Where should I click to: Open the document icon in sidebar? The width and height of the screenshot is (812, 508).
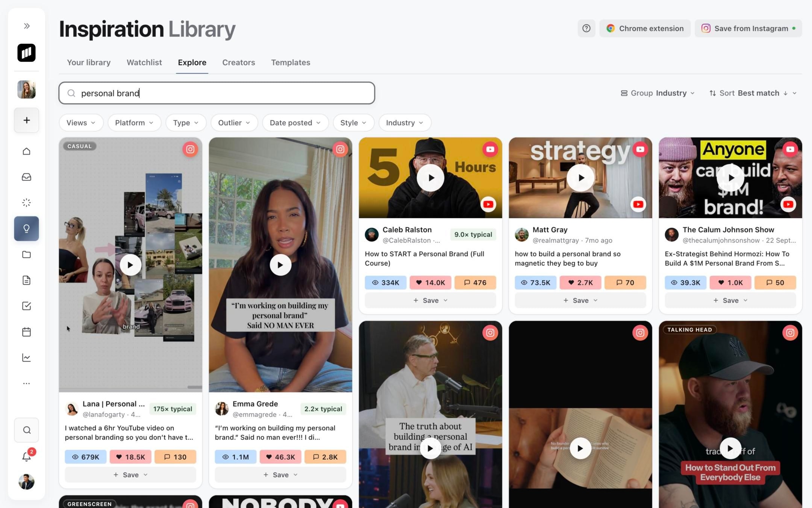(26, 280)
